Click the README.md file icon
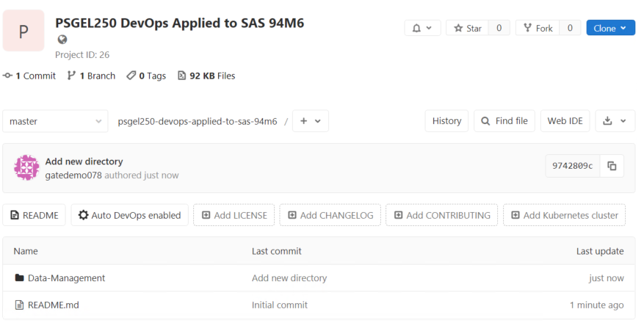The height and width of the screenshot is (323, 644). 19,305
